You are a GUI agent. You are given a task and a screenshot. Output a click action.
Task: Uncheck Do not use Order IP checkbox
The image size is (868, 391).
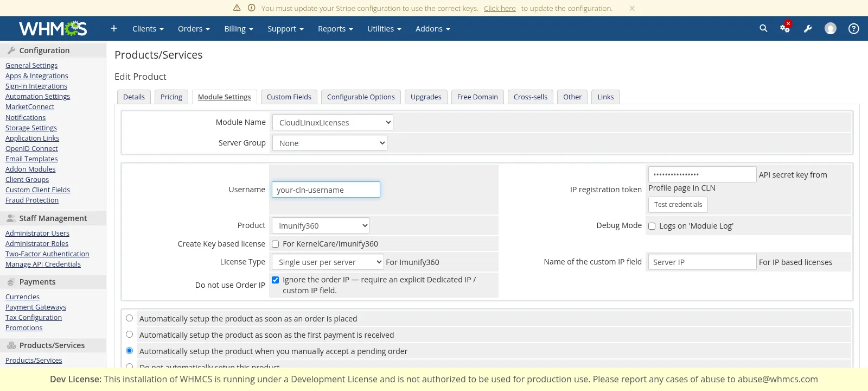[x=275, y=280]
